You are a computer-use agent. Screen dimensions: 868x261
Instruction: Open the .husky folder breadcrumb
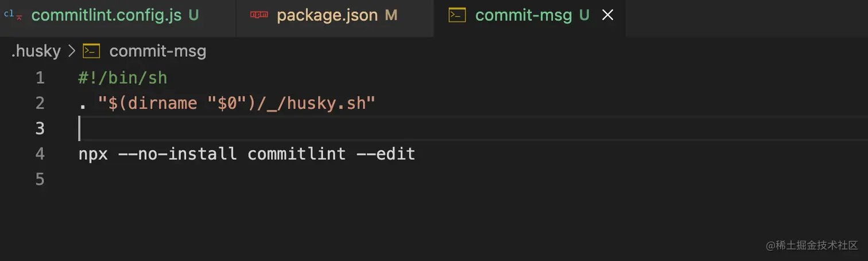(x=36, y=52)
